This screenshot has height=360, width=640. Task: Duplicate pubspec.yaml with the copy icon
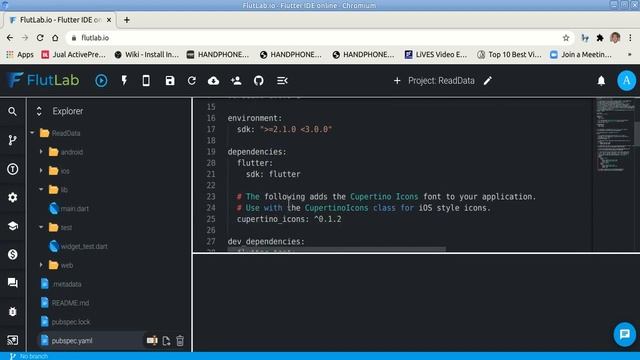(x=166, y=340)
